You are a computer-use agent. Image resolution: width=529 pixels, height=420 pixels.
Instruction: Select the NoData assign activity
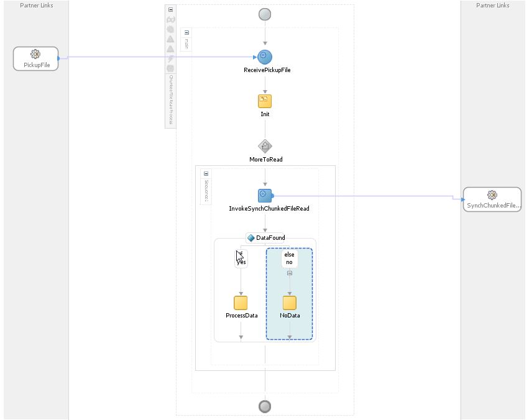(289, 303)
